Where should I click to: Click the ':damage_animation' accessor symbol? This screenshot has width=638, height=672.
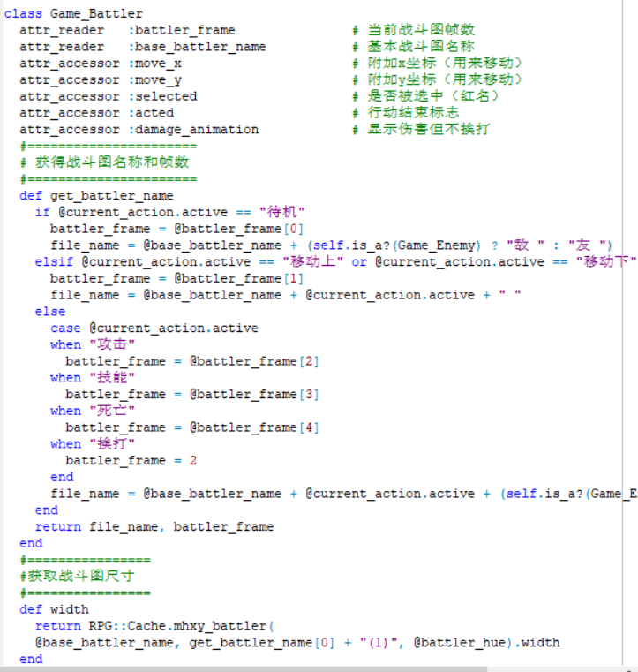point(193,130)
